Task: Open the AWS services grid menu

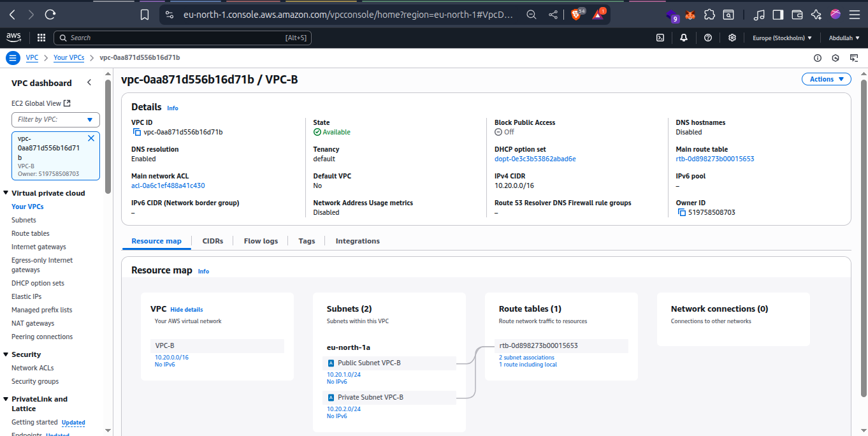Action: pos(41,38)
